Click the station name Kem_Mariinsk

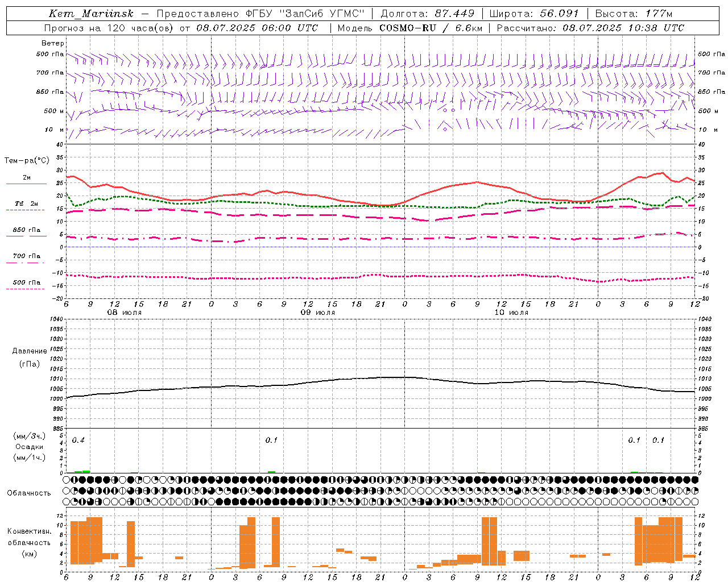[91, 14]
